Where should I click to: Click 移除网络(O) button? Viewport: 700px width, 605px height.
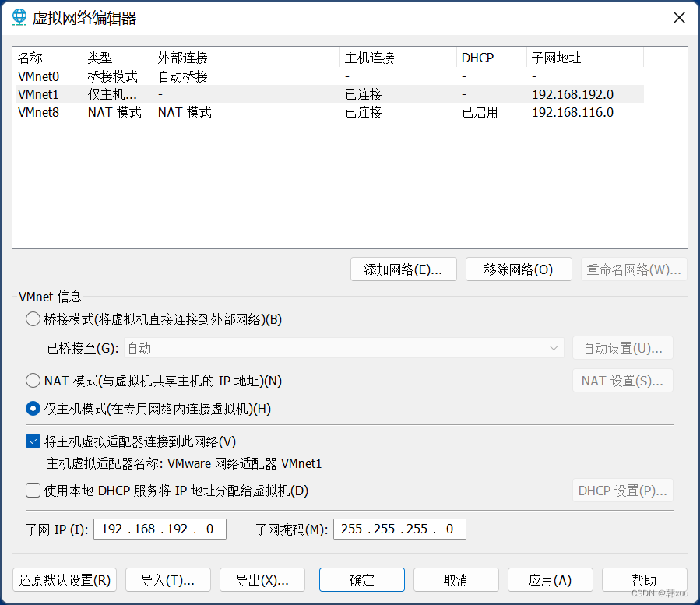tap(519, 269)
